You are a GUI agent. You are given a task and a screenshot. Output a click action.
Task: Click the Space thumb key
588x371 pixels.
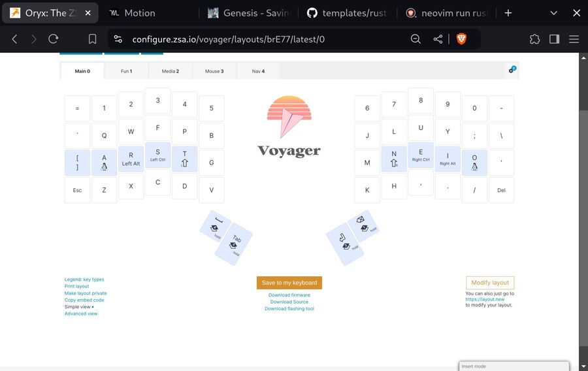click(214, 225)
